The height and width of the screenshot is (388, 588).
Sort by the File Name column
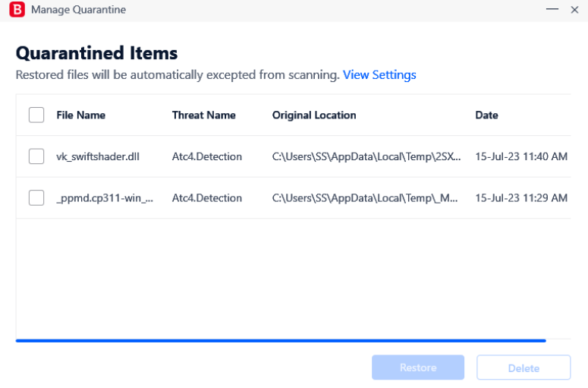click(x=80, y=115)
